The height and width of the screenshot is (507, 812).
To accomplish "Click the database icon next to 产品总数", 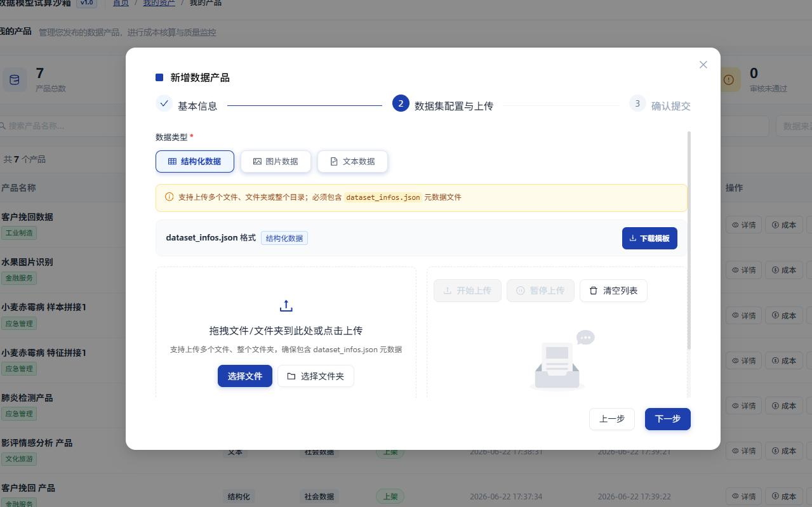I will point(15,80).
